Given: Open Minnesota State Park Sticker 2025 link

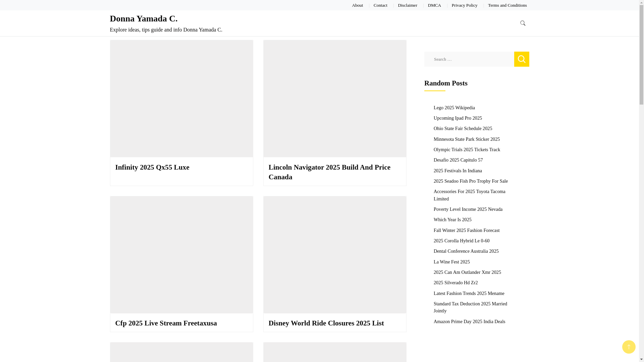Looking at the screenshot, I should (x=467, y=139).
